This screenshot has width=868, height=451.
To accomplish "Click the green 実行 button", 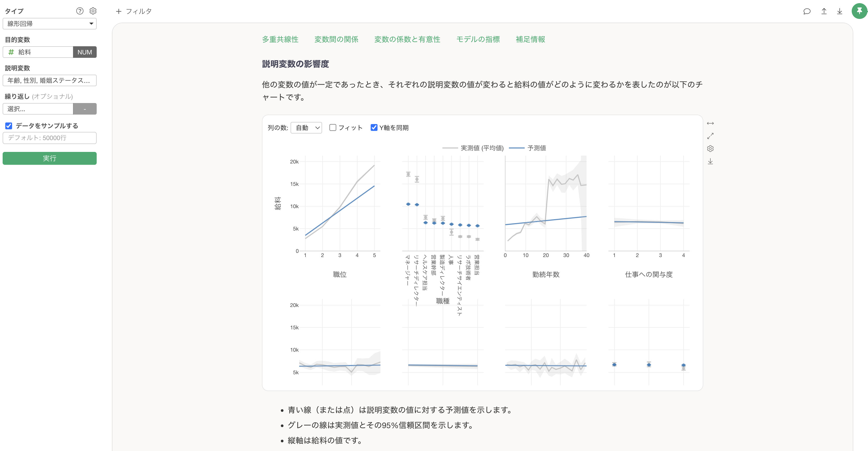I will tap(50, 158).
